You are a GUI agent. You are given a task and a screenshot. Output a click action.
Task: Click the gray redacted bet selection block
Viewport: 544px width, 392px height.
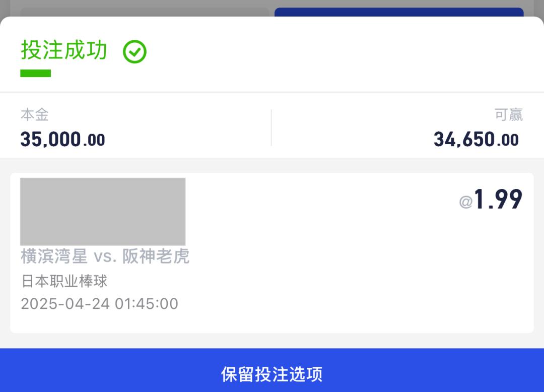[103, 212]
